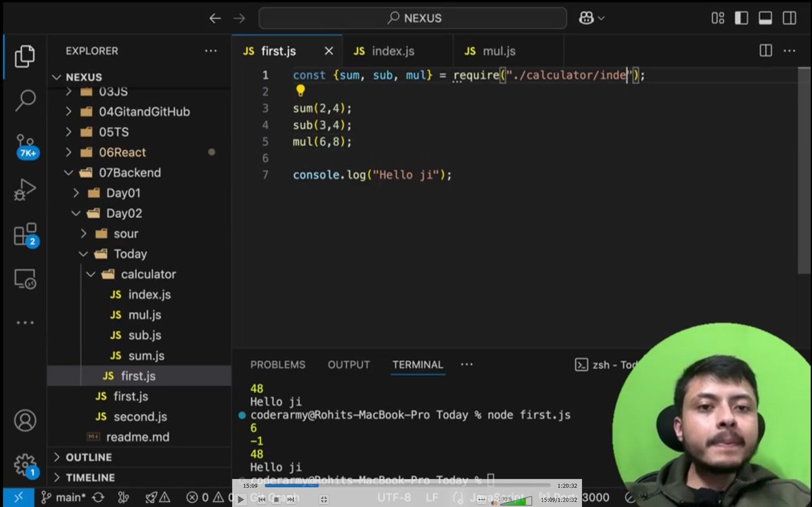The image size is (812, 507).
Task: Open the PROBLEMS panel tab
Action: [x=277, y=364]
